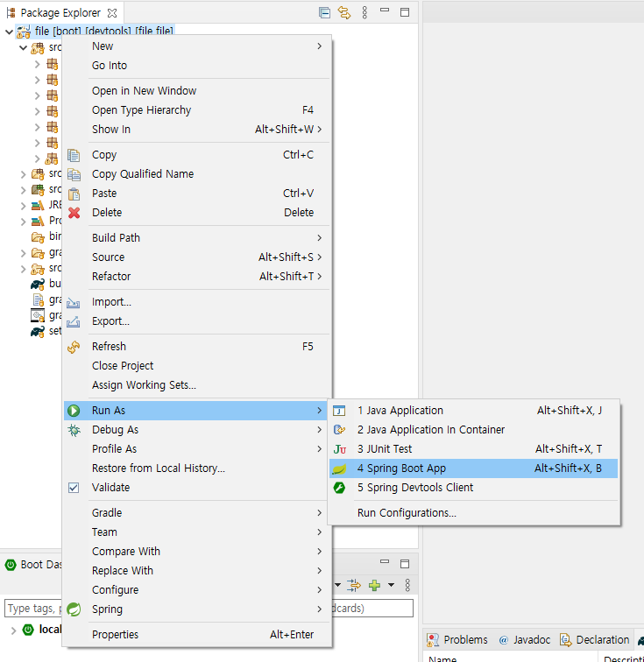Screen dimensions: 644x662
Task: Expand the Project dependencies library node
Action: coord(24,222)
